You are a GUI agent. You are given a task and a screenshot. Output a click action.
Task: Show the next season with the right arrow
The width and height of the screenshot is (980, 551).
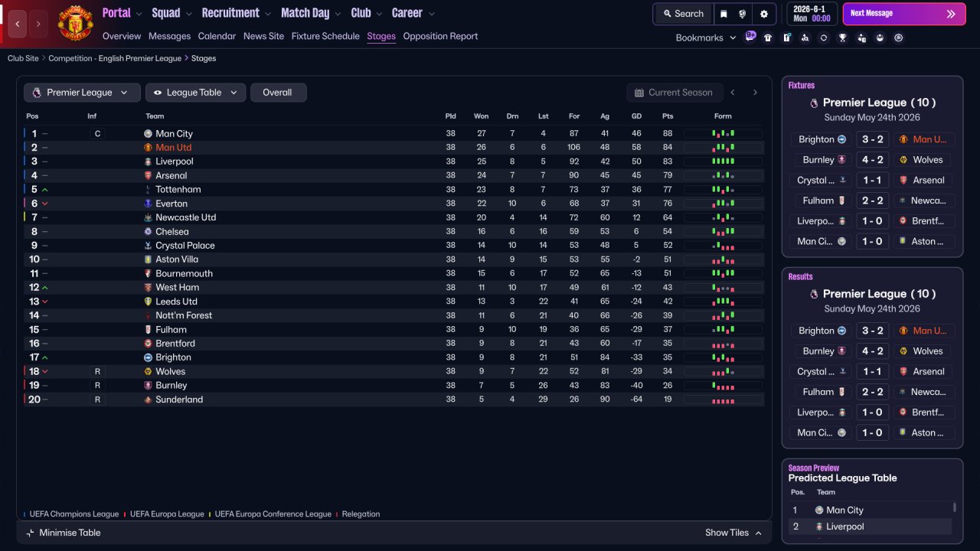click(x=755, y=93)
